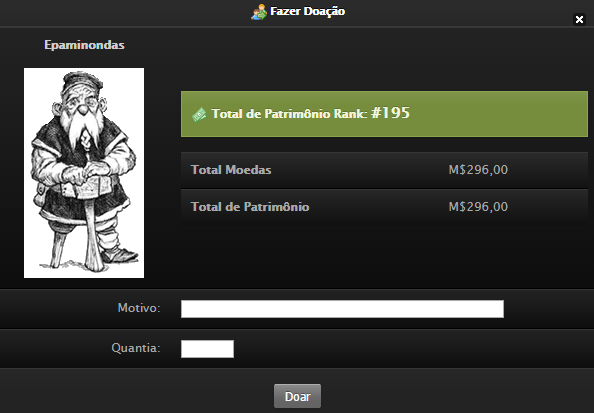This screenshot has width=594, height=413.
Task: Click the Doar button
Action: click(x=297, y=396)
